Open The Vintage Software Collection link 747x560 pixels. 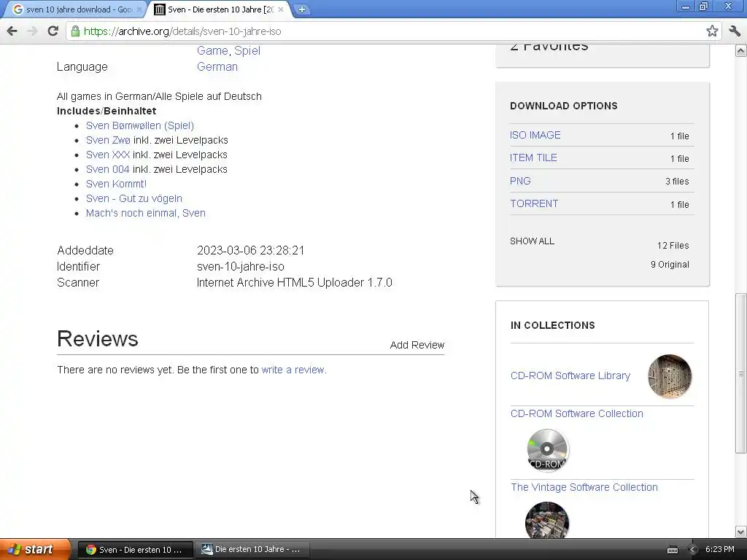tap(584, 487)
